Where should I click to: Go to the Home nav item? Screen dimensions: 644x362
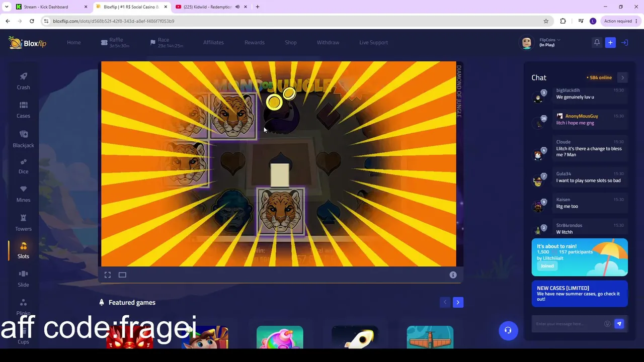tap(74, 43)
